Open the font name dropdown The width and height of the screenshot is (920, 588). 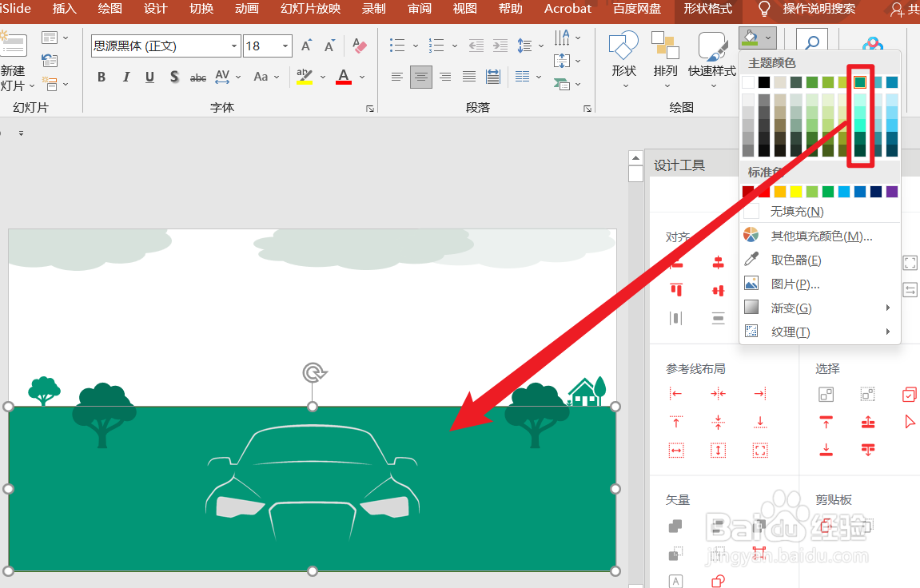point(234,46)
